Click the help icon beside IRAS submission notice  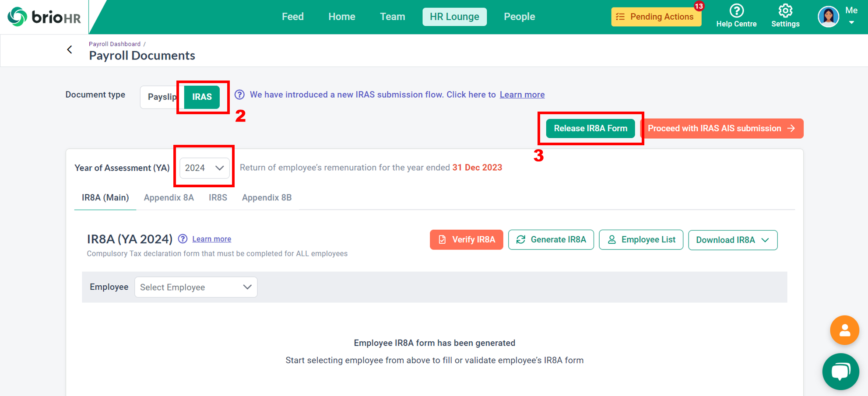pyautogui.click(x=239, y=95)
